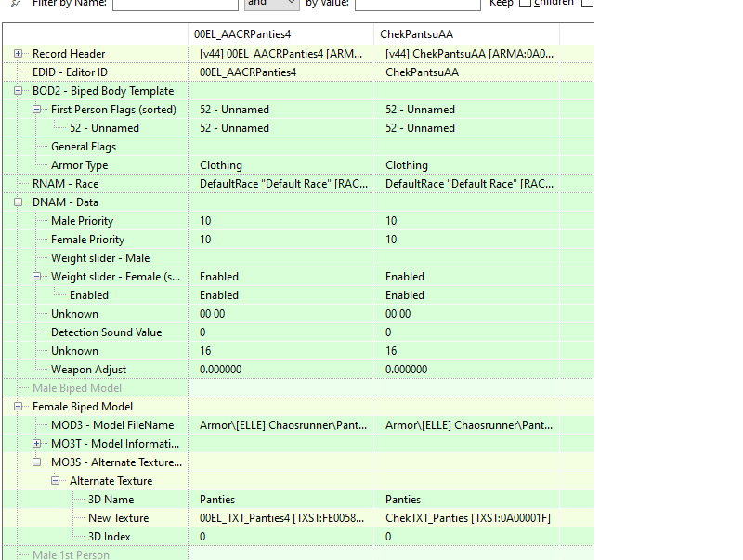Select MOD3 - Model FileName row label
743x560 pixels.
(x=112, y=425)
